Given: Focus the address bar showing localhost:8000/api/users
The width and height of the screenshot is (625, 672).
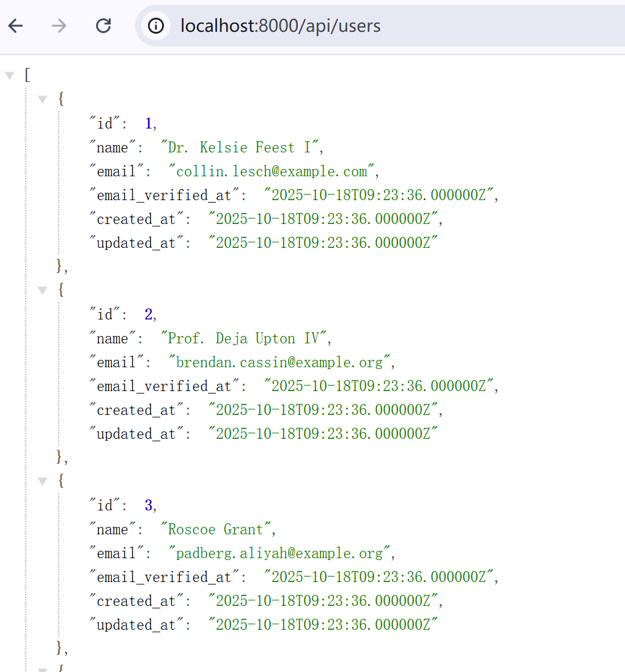Looking at the screenshot, I should coord(381,26).
